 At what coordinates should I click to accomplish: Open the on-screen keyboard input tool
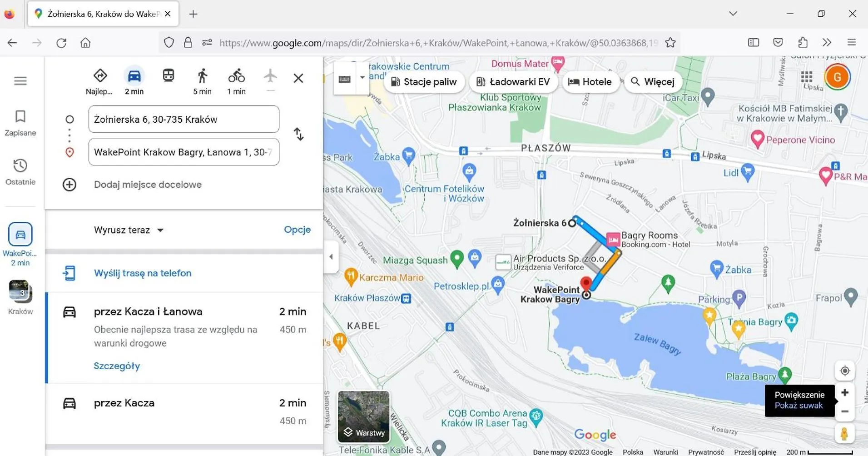(345, 79)
